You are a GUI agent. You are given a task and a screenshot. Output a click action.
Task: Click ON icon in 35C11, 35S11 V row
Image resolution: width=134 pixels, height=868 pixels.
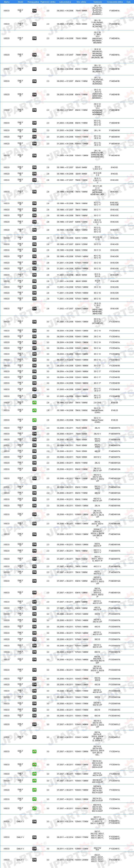[x=34, y=551]
